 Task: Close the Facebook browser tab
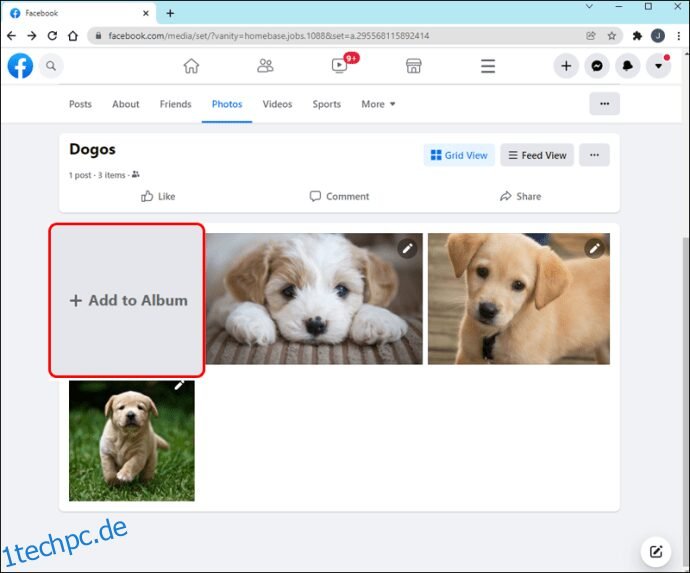146,13
